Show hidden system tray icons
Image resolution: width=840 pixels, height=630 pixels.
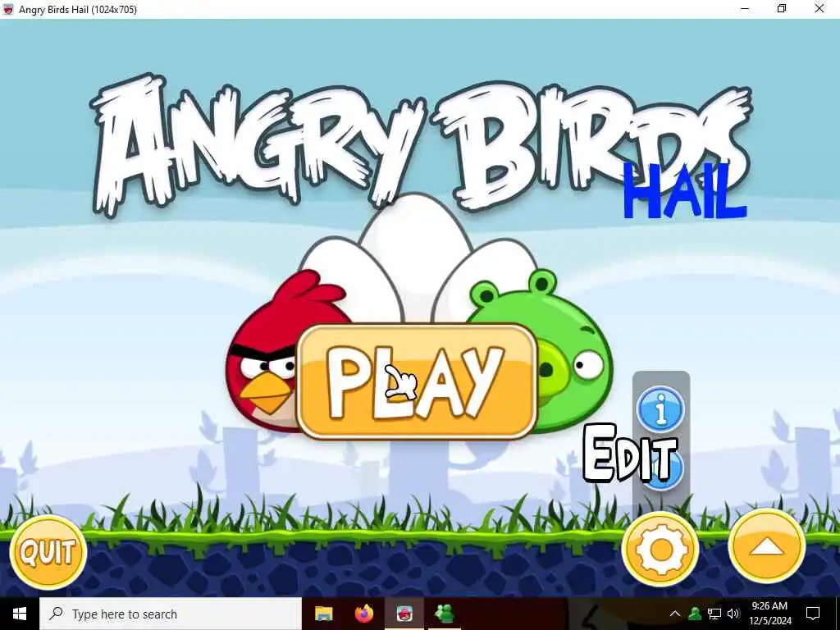coord(675,614)
